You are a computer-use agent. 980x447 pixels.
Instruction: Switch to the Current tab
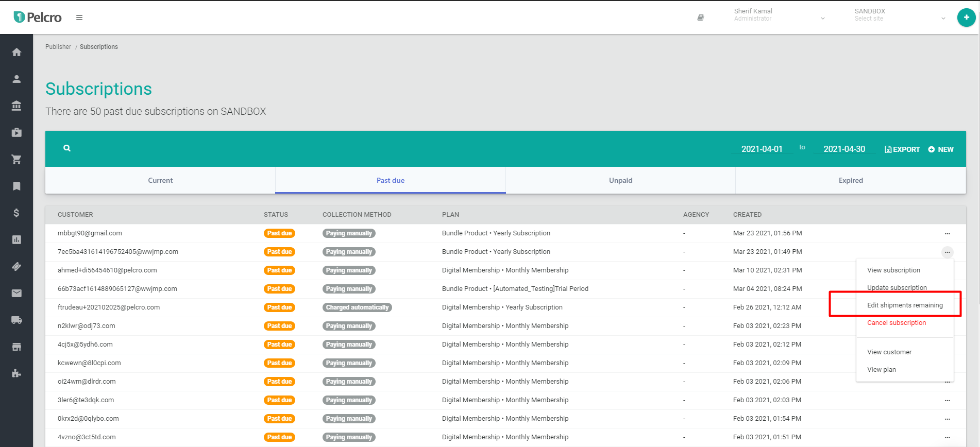point(160,180)
